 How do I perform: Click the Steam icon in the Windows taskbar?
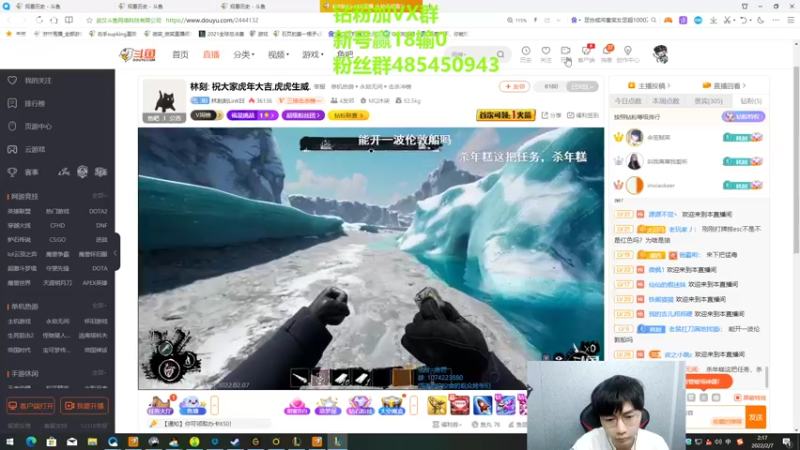point(235,442)
